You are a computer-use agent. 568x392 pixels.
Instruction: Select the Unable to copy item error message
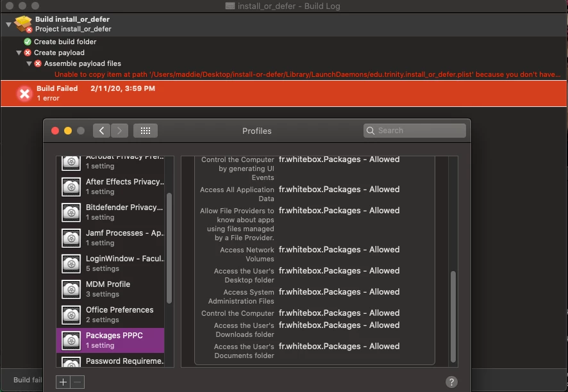[x=308, y=74]
